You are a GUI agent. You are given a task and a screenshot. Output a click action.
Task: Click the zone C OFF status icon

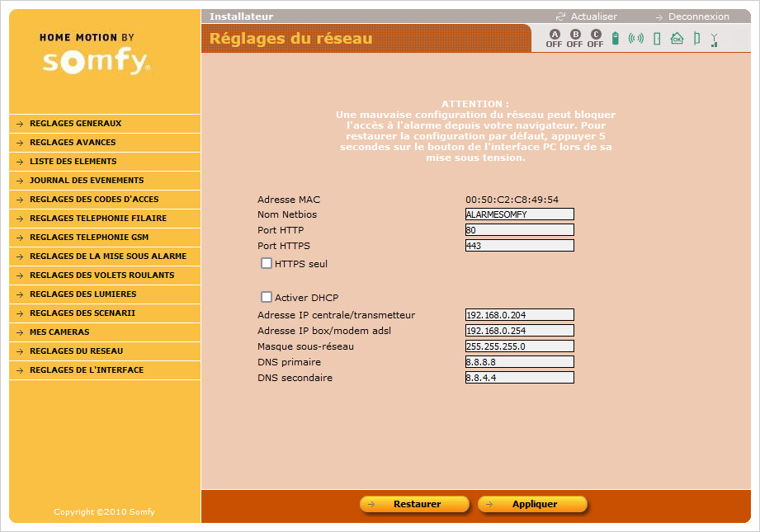(x=595, y=38)
